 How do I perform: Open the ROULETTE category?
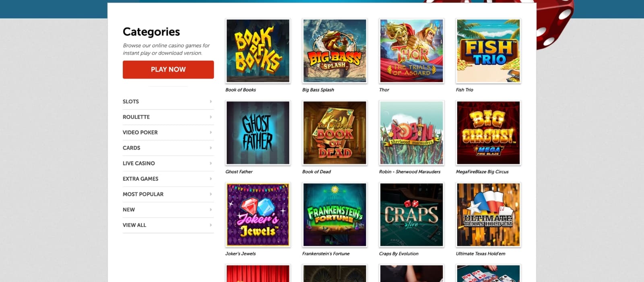click(x=168, y=117)
